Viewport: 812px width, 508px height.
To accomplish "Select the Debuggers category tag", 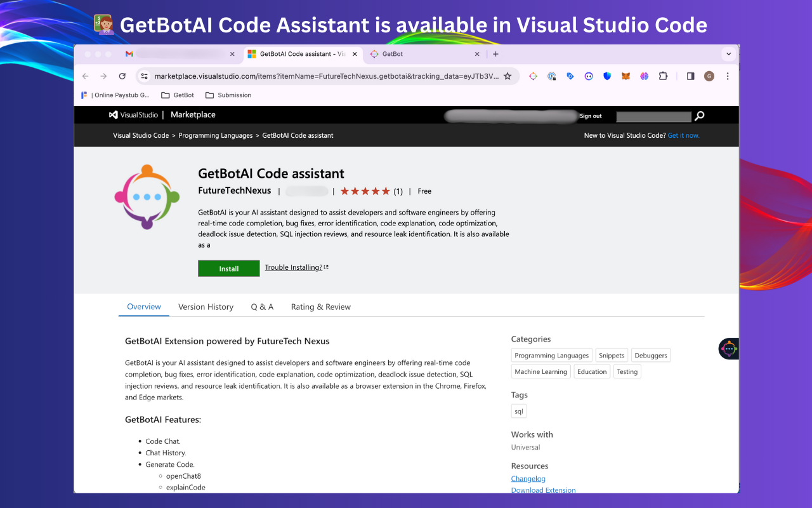I will point(651,356).
